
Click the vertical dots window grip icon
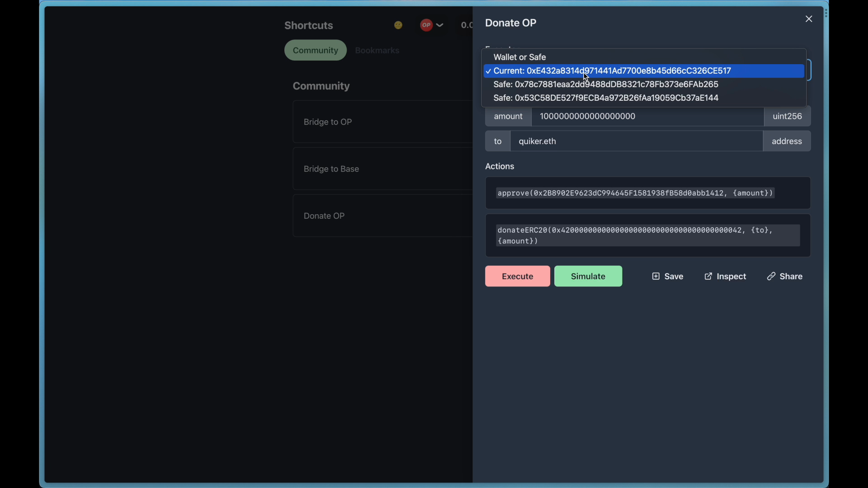[826, 13]
